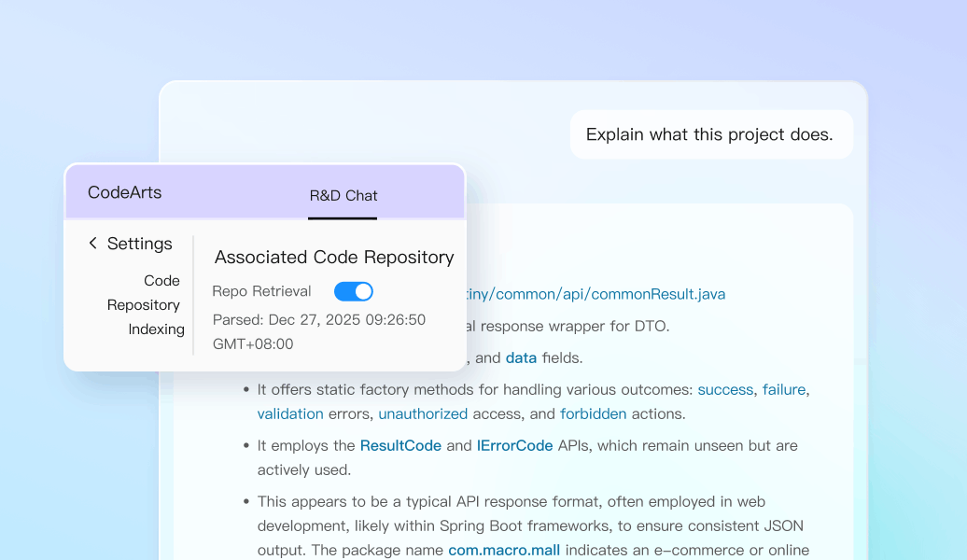
Task: Click the com.macro.mall package link
Action: 504,550
